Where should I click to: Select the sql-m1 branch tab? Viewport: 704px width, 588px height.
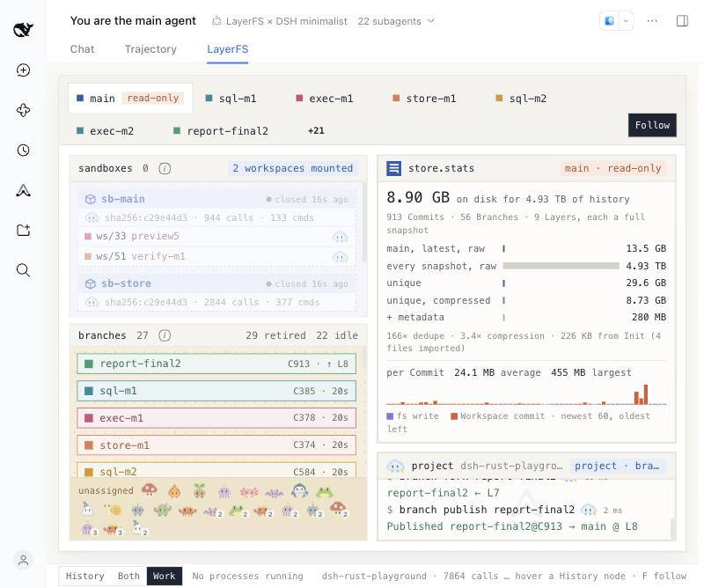click(x=231, y=99)
